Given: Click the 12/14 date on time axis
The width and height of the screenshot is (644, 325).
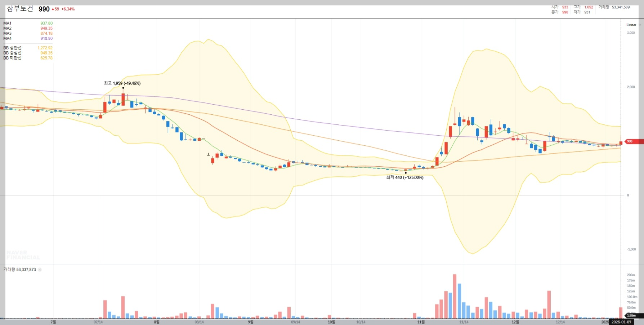Looking at the screenshot, I should 560,322.
